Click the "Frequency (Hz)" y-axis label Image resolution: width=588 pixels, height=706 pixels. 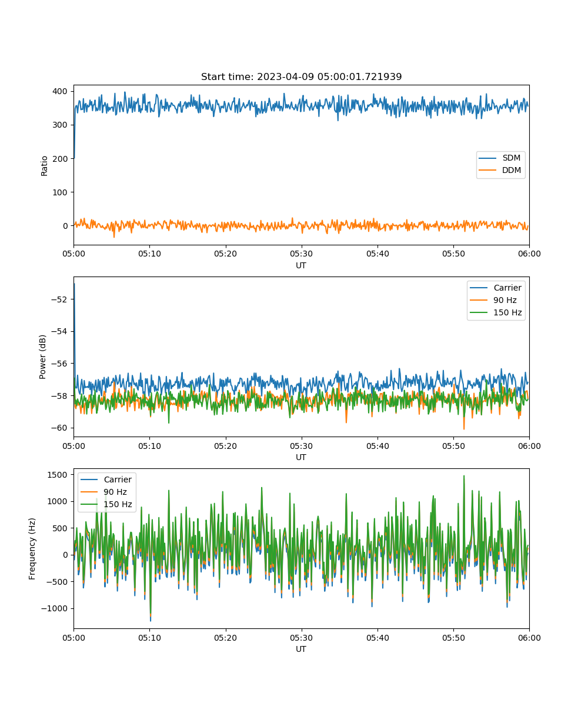[x=32, y=548]
